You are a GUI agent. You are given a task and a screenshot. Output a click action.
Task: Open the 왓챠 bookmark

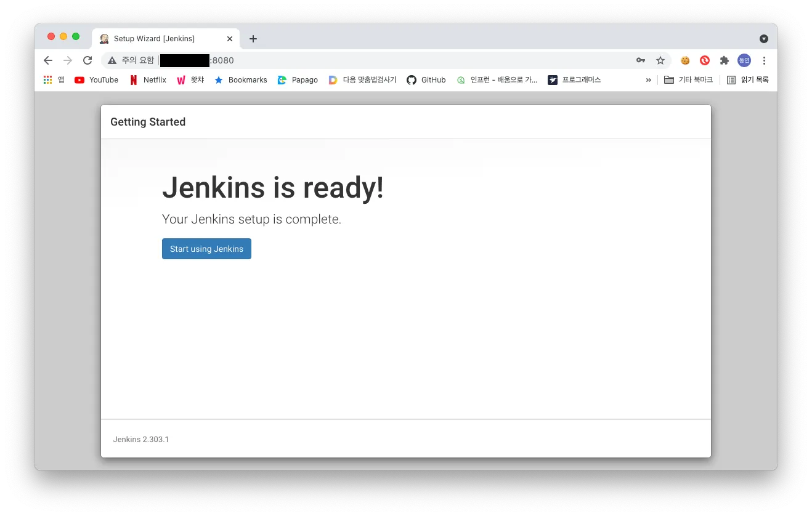(190, 80)
